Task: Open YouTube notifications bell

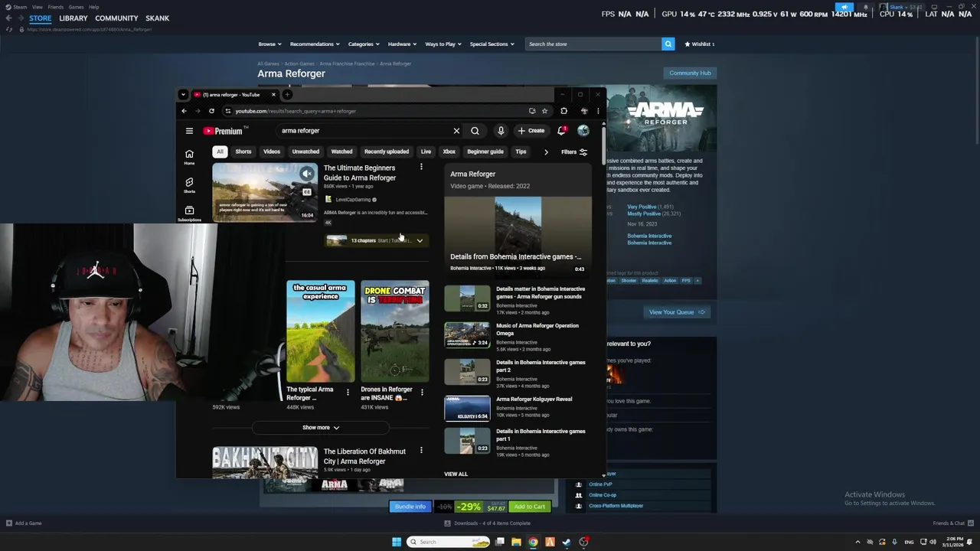Action: coord(562,131)
